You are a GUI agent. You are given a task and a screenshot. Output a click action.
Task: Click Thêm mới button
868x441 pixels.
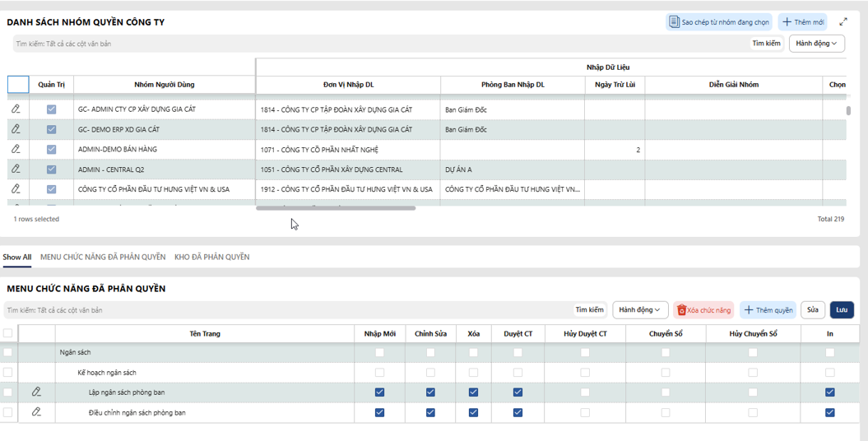803,22
